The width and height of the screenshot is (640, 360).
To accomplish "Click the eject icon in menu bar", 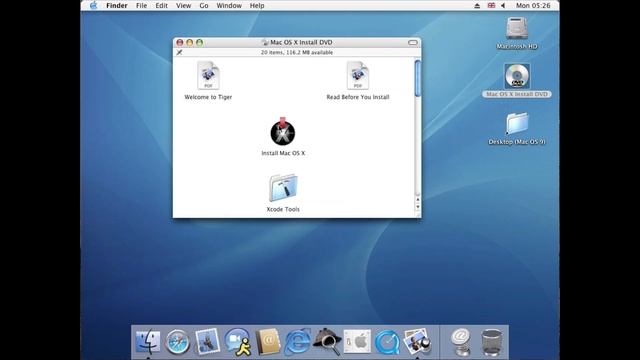I will (477, 6).
